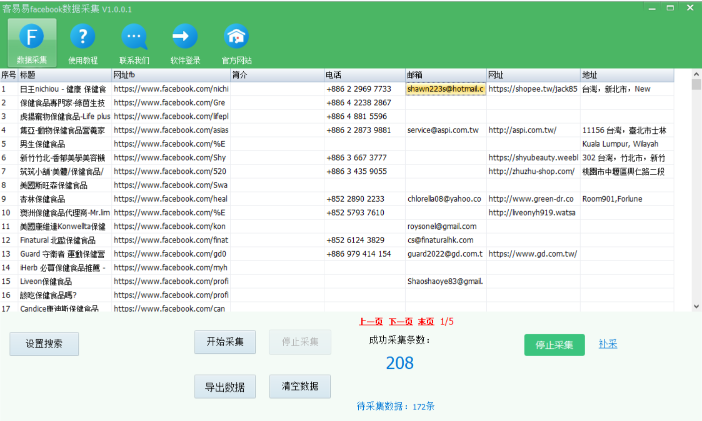Open the 数据采集 data collection icon
This screenshot has height=421, width=702.
[x=32, y=43]
